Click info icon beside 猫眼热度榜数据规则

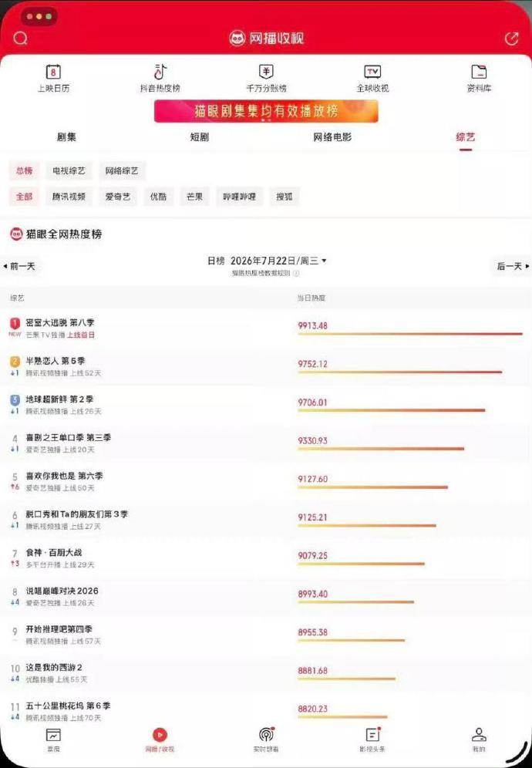click(x=296, y=273)
